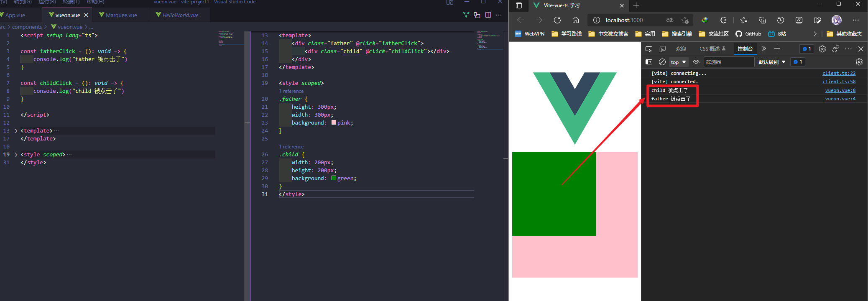Open DevTools feedback/experiments icon

coord(836,49)
